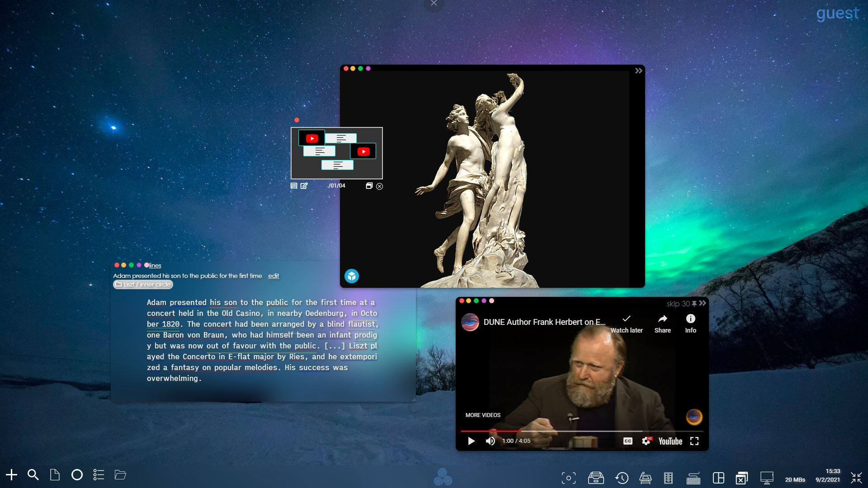Click the window layout grid icon
868x488 pixels.
718,478
